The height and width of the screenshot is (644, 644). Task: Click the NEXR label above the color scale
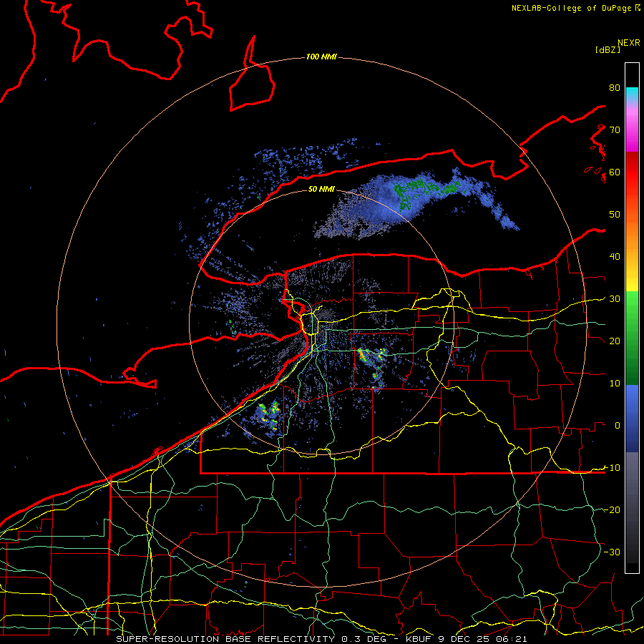click(629, 42)
